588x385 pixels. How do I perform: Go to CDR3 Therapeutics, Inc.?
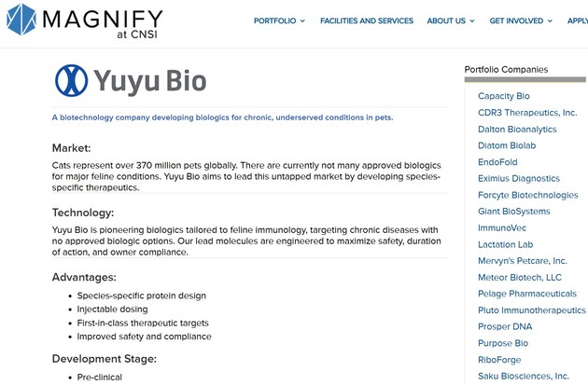(527, 113)
